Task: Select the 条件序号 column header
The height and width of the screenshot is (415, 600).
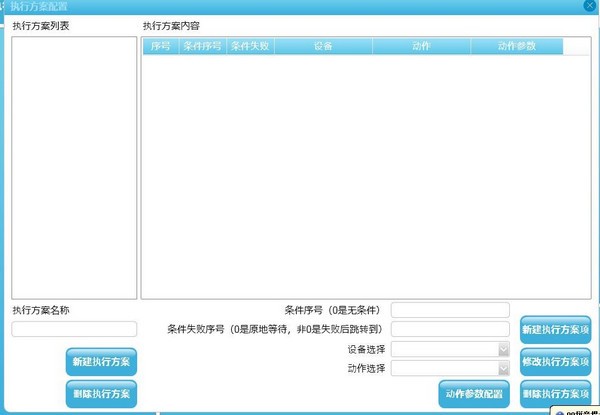Action: [203, 46]
